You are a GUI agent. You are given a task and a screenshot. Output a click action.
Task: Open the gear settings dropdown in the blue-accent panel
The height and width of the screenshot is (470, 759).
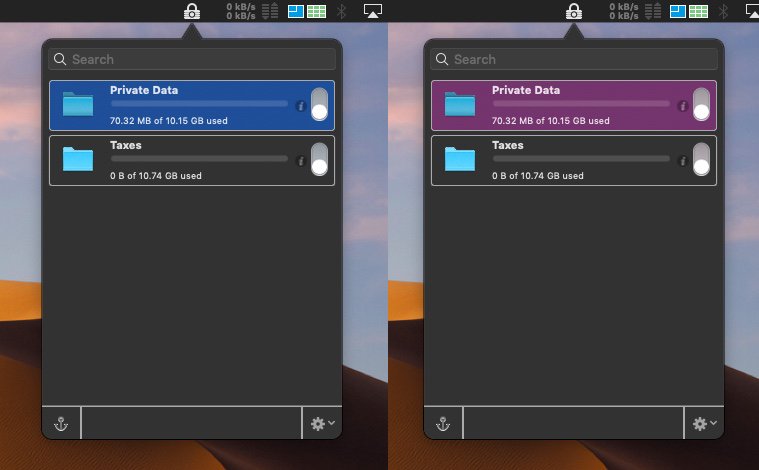pyautogui.click(x=322, y=424)
